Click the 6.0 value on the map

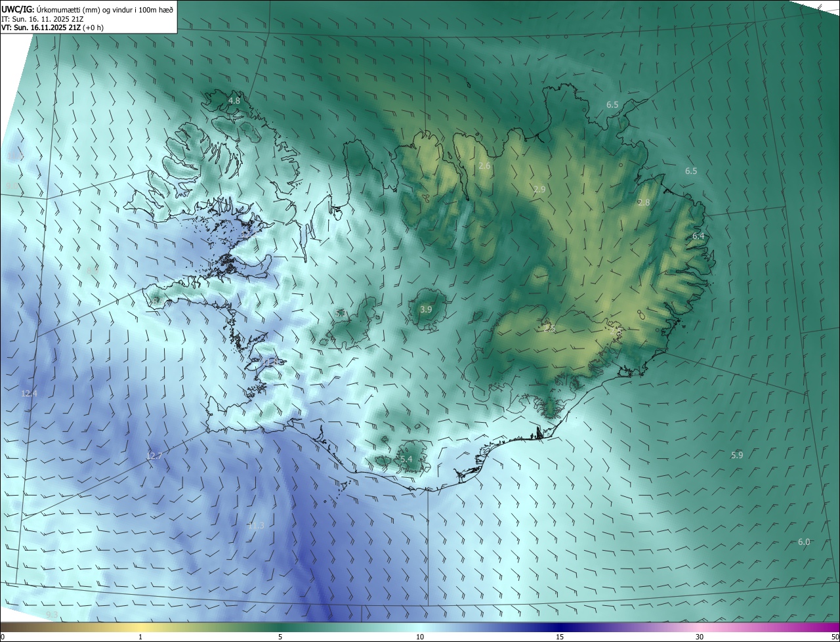tap(804, 542)
